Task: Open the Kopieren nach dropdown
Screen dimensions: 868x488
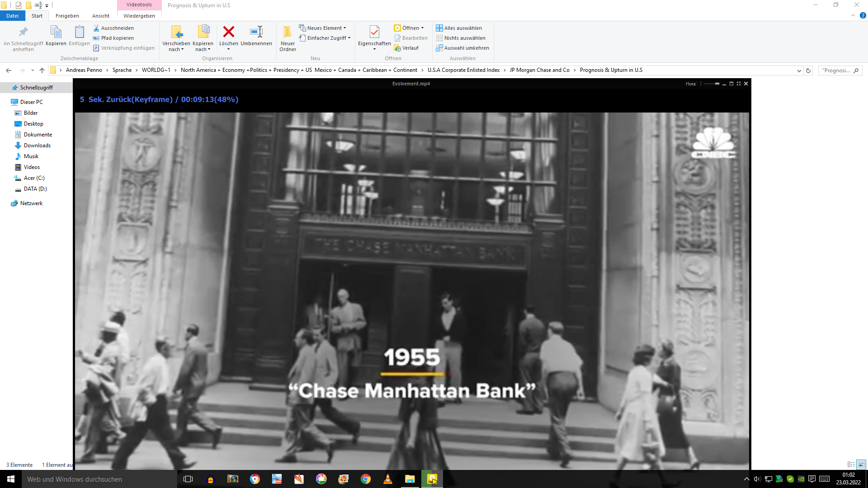Action: 203,47
